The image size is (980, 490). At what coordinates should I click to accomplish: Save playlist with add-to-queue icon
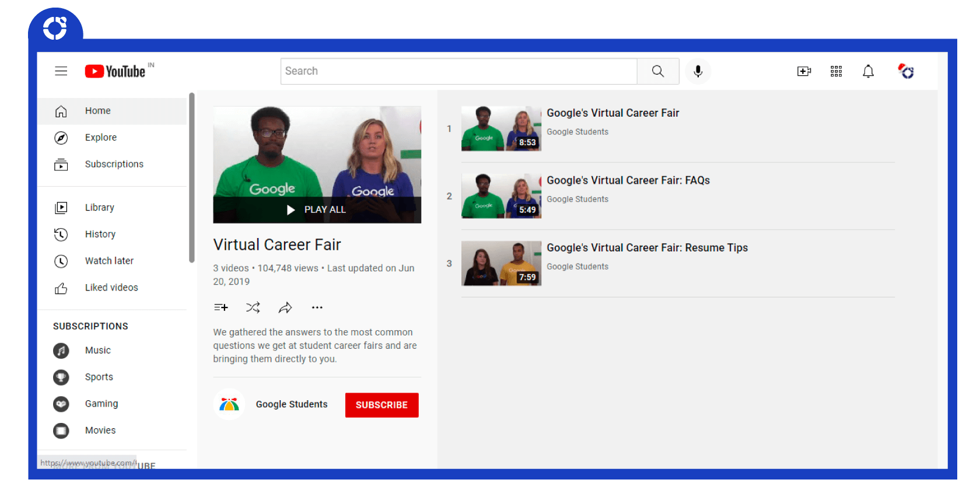pos(221,307)
